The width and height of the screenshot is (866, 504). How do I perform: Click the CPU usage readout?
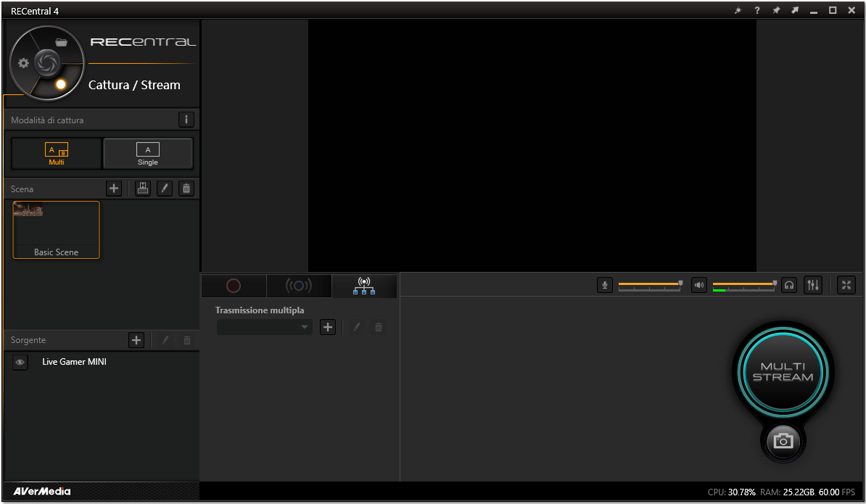click(732, 492)
